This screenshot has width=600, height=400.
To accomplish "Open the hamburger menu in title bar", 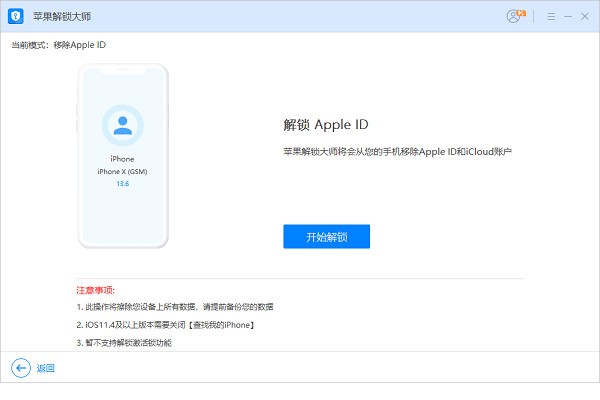I will point(551,16).
